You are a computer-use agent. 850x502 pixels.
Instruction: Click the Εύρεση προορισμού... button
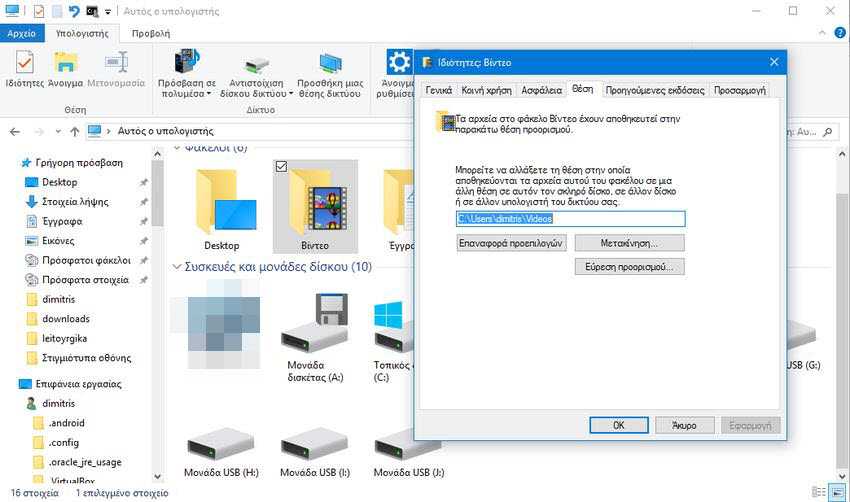click(x=629, y=267)
